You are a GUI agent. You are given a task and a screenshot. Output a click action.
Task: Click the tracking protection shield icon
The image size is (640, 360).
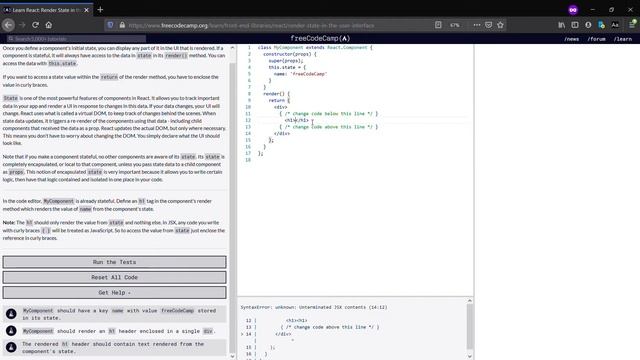(110, 25)
